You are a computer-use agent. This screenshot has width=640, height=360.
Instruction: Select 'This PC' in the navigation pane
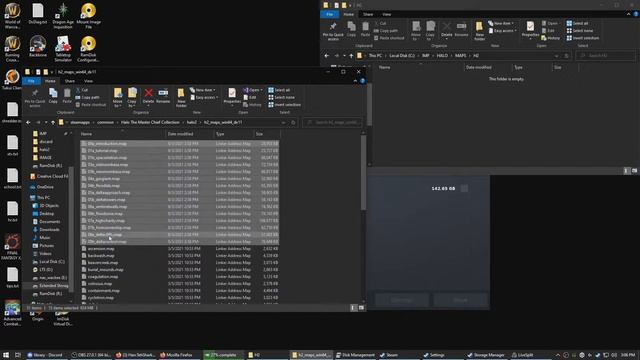43,198
